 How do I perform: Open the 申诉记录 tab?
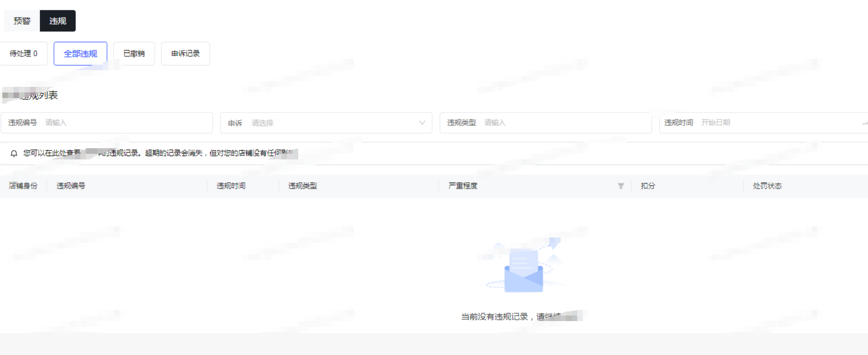(x=185, y=53)
